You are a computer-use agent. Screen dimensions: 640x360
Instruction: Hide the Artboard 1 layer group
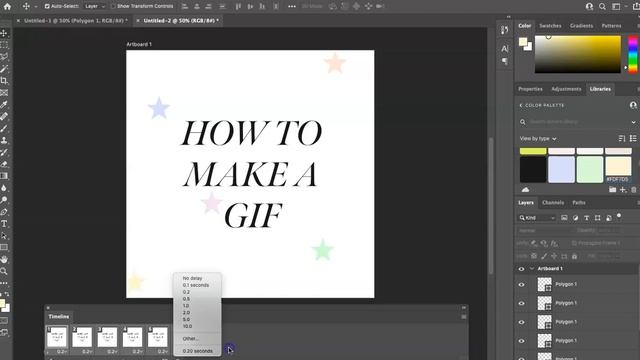[521, 269]
